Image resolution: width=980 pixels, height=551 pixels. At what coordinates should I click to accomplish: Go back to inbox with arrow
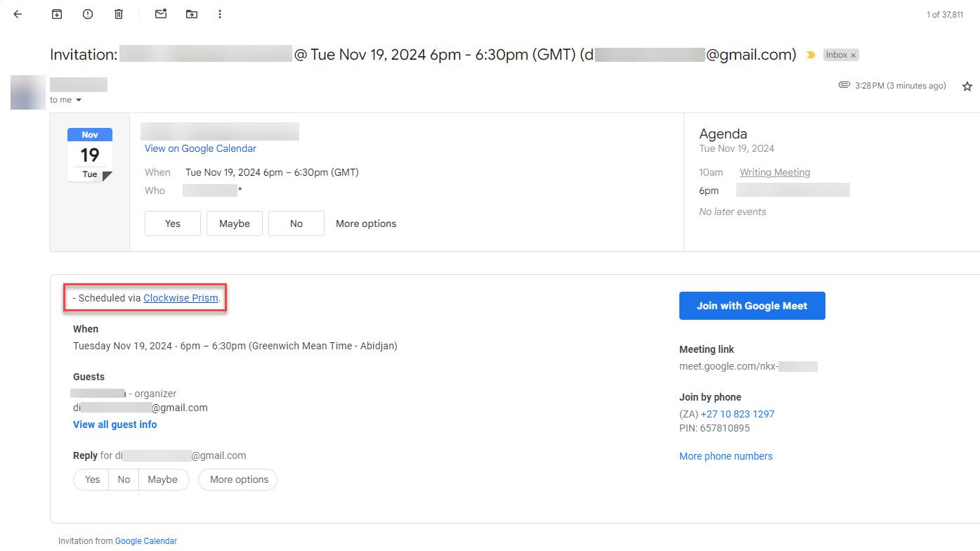[x=18, y=14]
